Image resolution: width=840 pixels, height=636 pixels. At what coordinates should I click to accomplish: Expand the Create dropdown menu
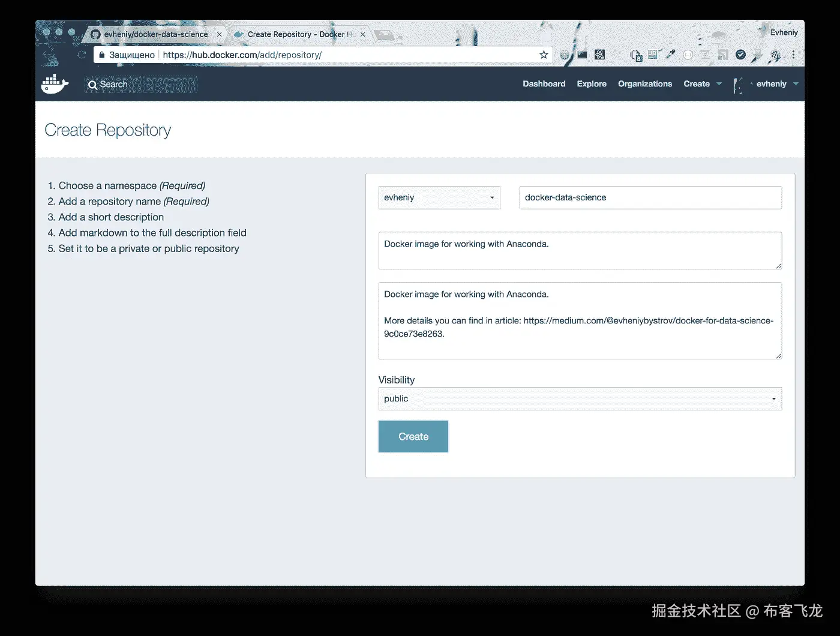point(703,84)
